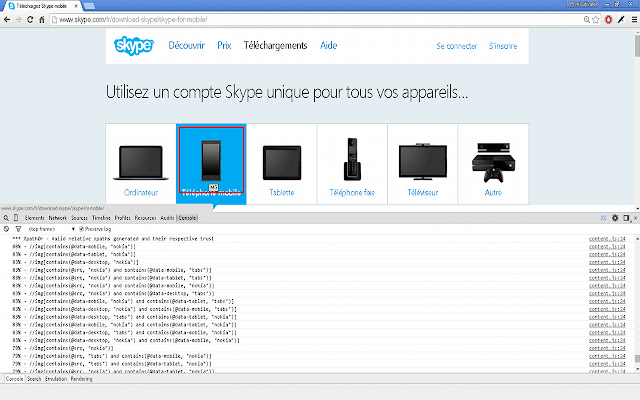Open the browser home page icon
This screenshot has height=400, width=640.
41,20
